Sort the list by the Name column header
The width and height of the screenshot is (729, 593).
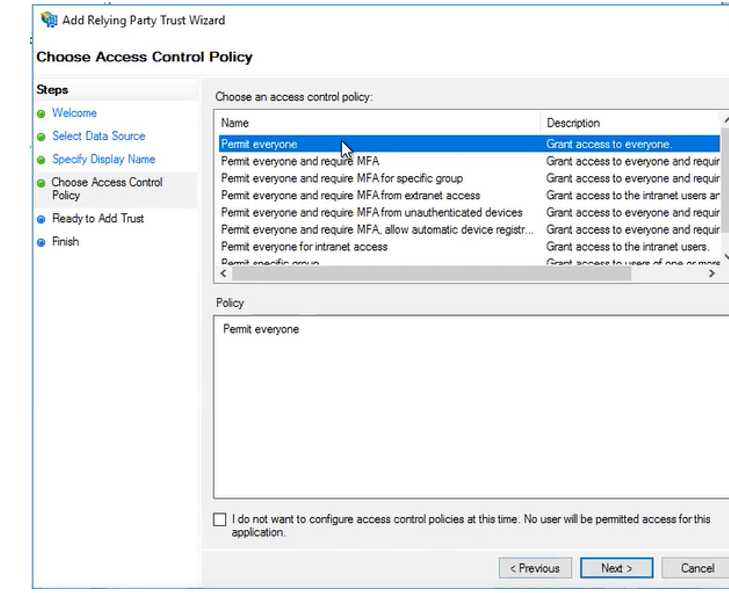[377, 123]
